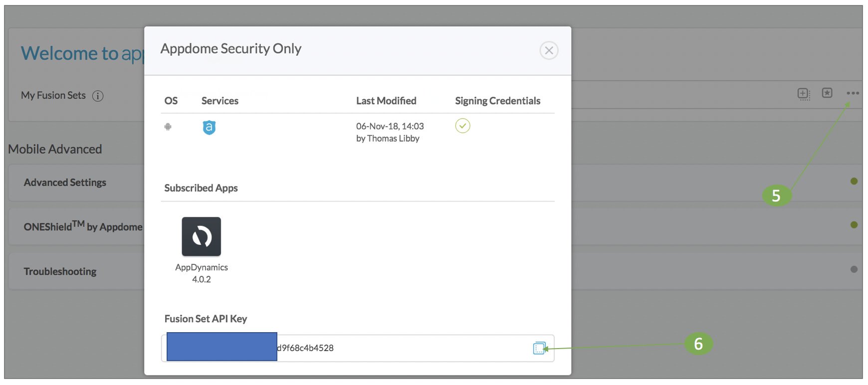Image resolution: width=868 pixels, height=385 pixels.
Task: Click the Last Modified column header
Action: [386, 101]
